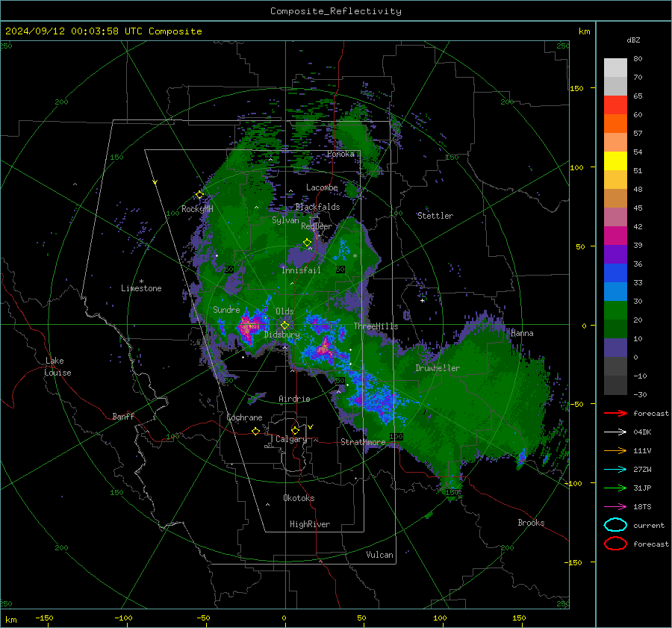Select the blue 36 dBZ legend swatch

click(x=615, y=273)
